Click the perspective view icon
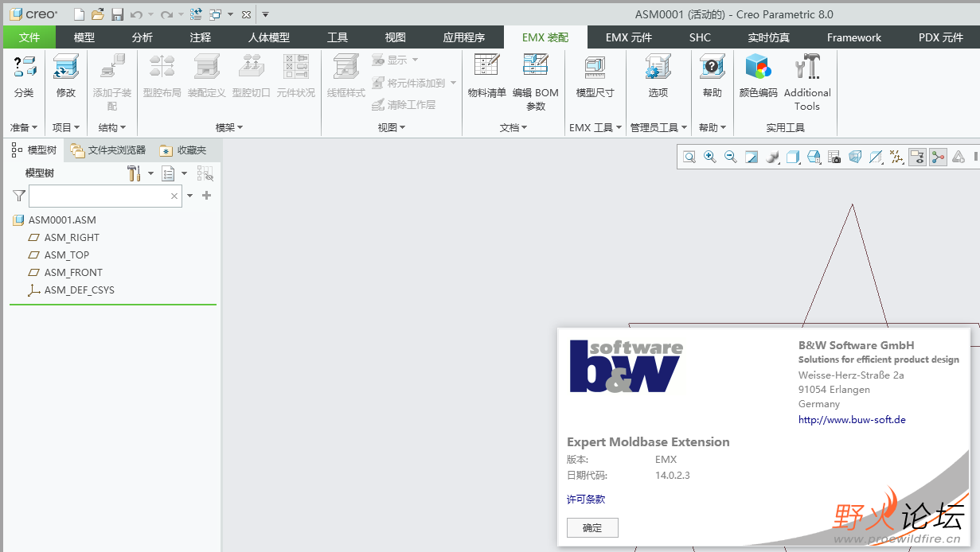 [855, 157]
